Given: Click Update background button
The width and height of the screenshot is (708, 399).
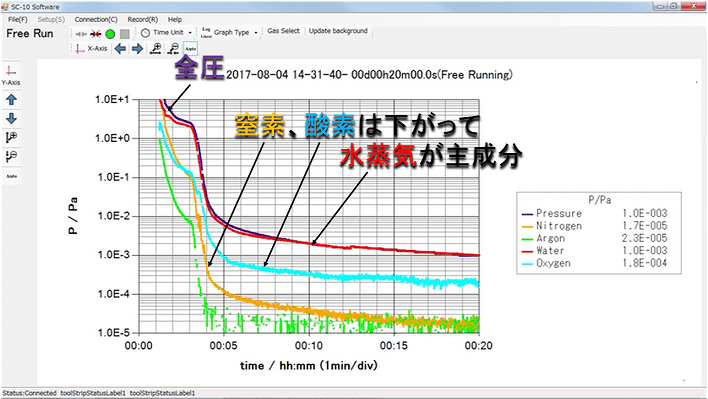Looking at the screenshot, I should tap(338, 31).
